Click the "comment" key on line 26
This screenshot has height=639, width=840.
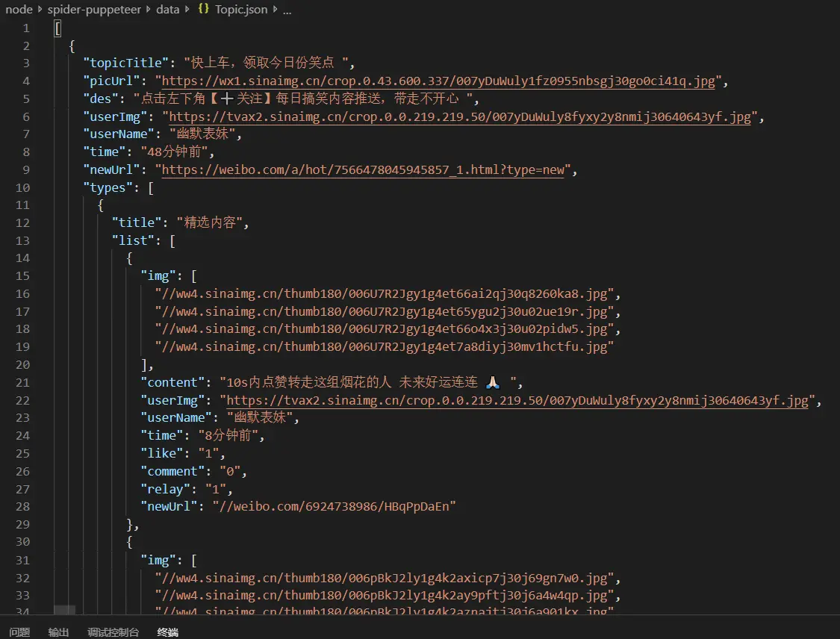click(x=172, y=471)
